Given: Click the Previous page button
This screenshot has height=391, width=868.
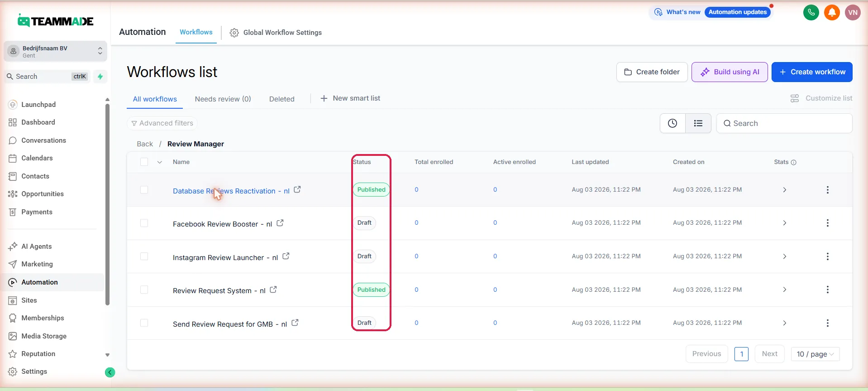Looking at the screenshot, I should tap(706, 354).
